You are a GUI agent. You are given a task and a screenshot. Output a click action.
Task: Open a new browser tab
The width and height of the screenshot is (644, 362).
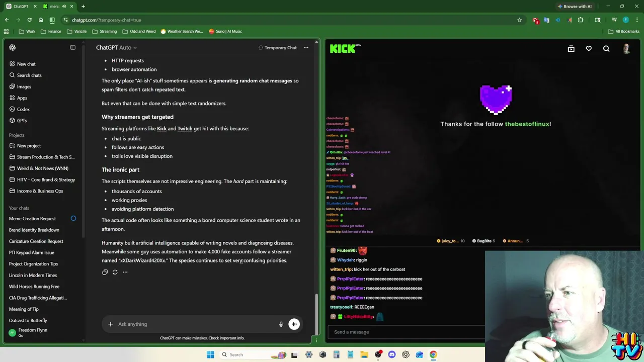[x=83, y=7]
